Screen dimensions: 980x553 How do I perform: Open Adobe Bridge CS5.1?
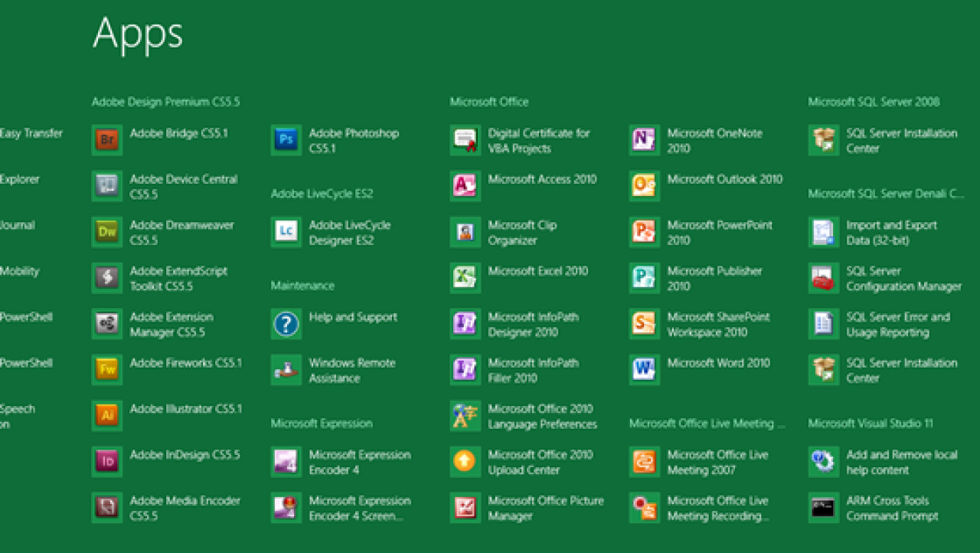[x=160, y=140]
